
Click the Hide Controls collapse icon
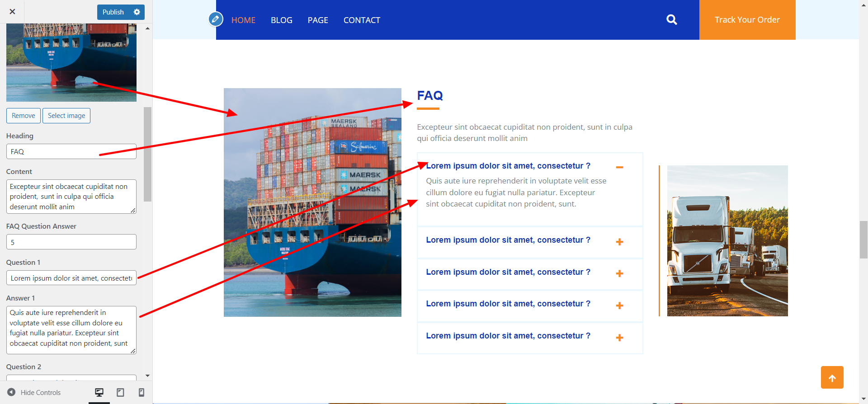pyautogui.click(x=11, y=392)
